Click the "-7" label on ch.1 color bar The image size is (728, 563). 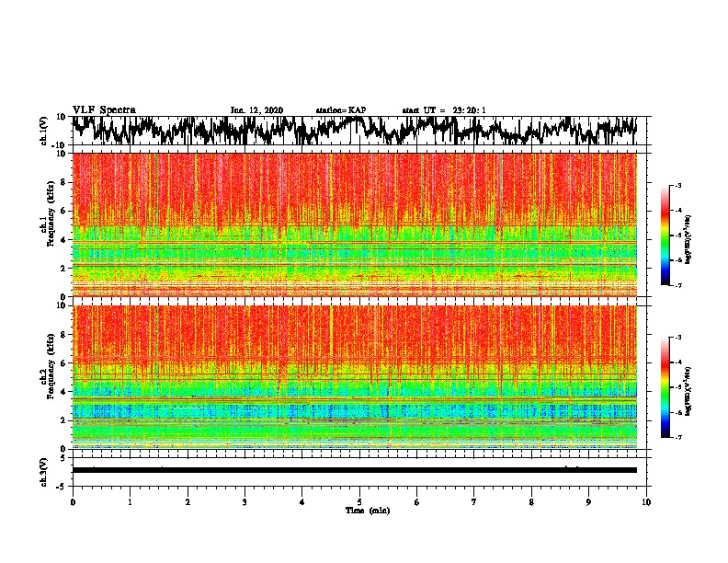(677, 285)
